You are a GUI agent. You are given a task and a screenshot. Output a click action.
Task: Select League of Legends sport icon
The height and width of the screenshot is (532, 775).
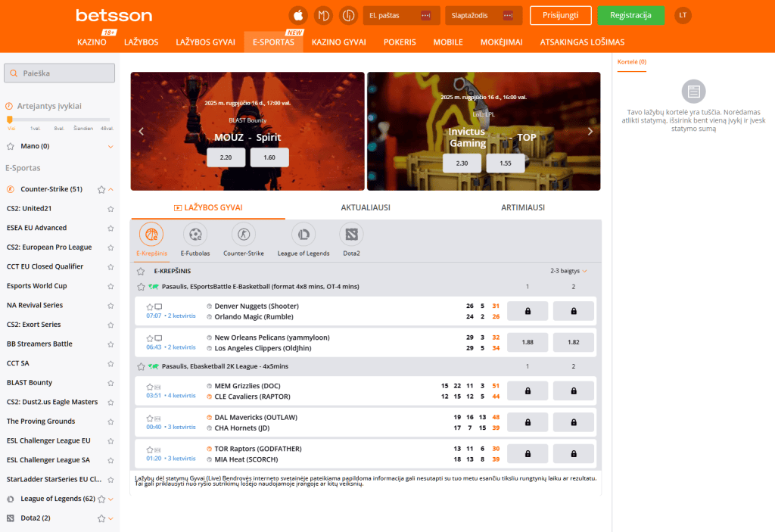[303, 235]
